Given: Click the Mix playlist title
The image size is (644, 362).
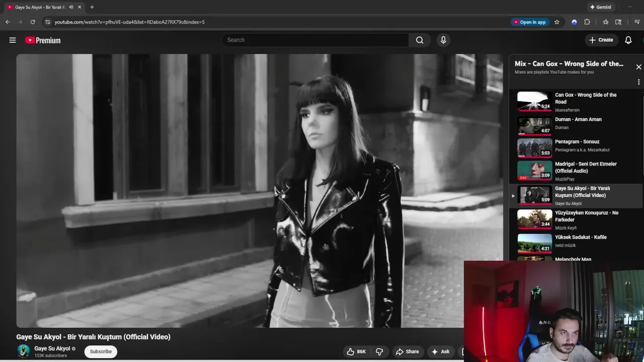Looking at the screenshot, I should point(569,64).
